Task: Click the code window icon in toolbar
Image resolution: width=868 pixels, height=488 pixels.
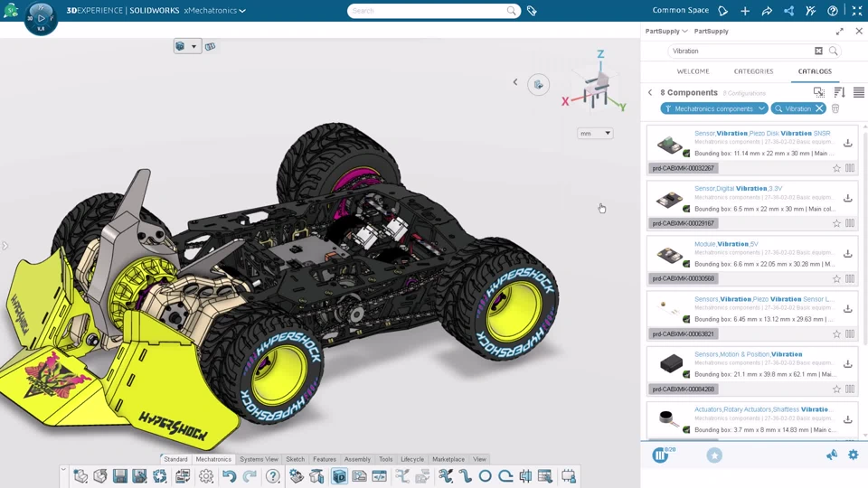Action: (379, 476)
